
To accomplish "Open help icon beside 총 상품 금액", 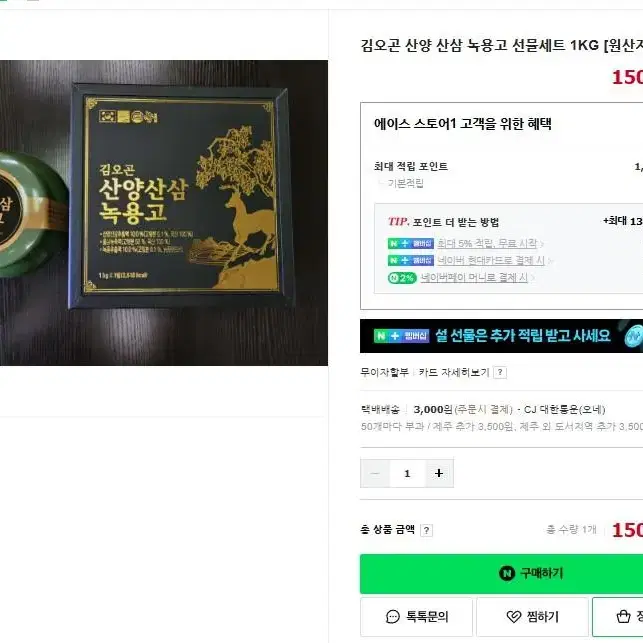I will point(426,530).
